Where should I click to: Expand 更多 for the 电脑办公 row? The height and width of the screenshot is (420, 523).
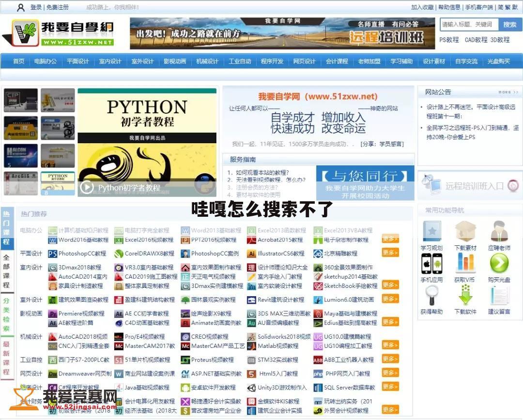pyautogui.click(x=390, y=239)
